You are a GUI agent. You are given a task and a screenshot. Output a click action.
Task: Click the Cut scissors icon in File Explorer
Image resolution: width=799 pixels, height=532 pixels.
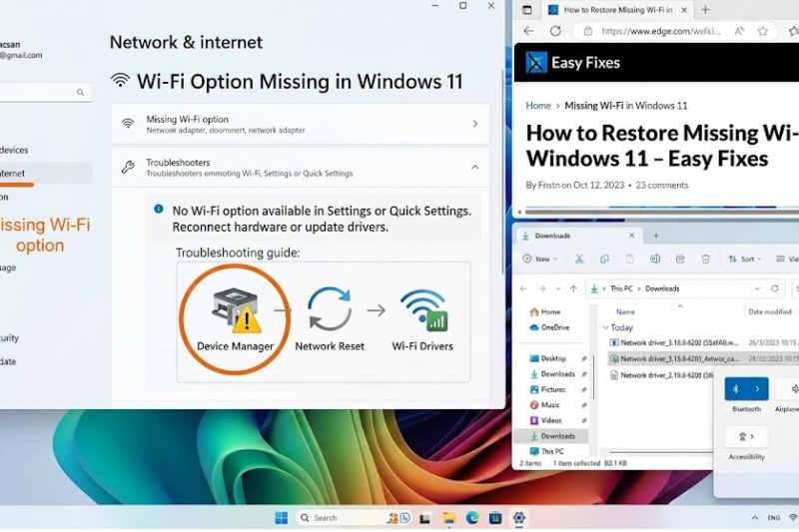click(578, 259)
